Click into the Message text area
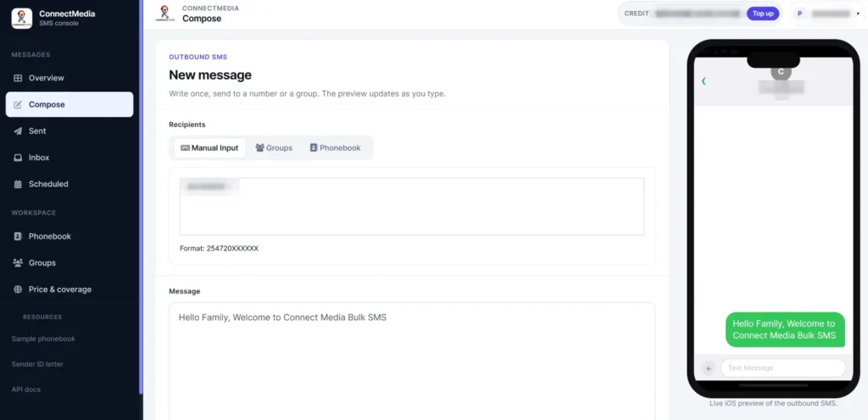Viewport: 868px width, 420px height. coord(412,361)
